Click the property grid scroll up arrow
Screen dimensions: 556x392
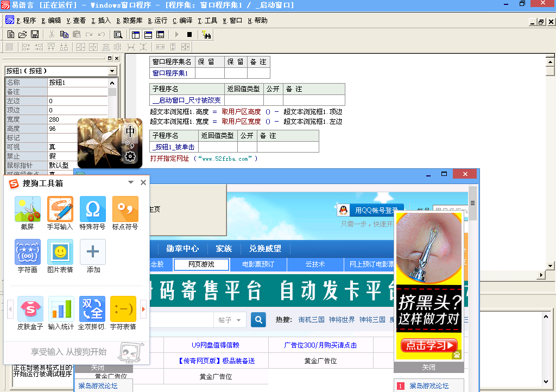click(x=112, y=83)
